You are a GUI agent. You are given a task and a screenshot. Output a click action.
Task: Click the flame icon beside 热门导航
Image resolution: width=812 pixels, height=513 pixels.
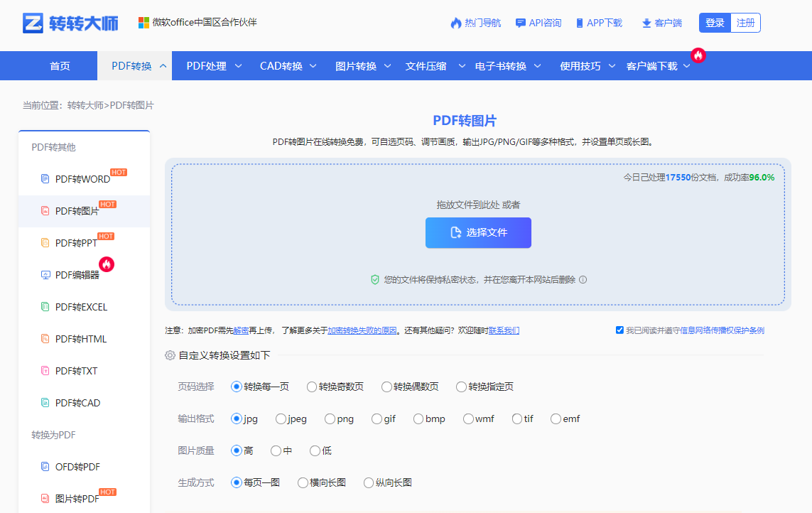[455, 23]
